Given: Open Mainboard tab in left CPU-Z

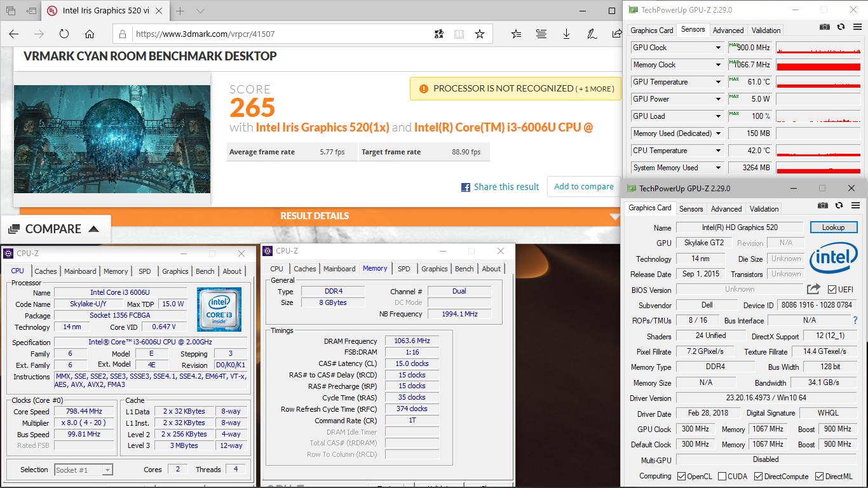Looking at the screenshot, I should [x=80, y=271].
